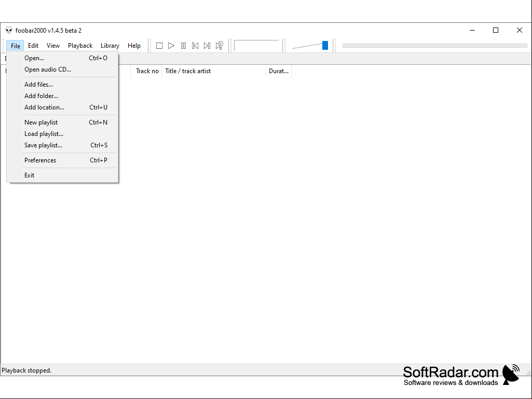The width and height of the screenshot is (532, 399).
Task: Select Add folder... menu item
Action: pyautogui.click(x=62, y=96)
